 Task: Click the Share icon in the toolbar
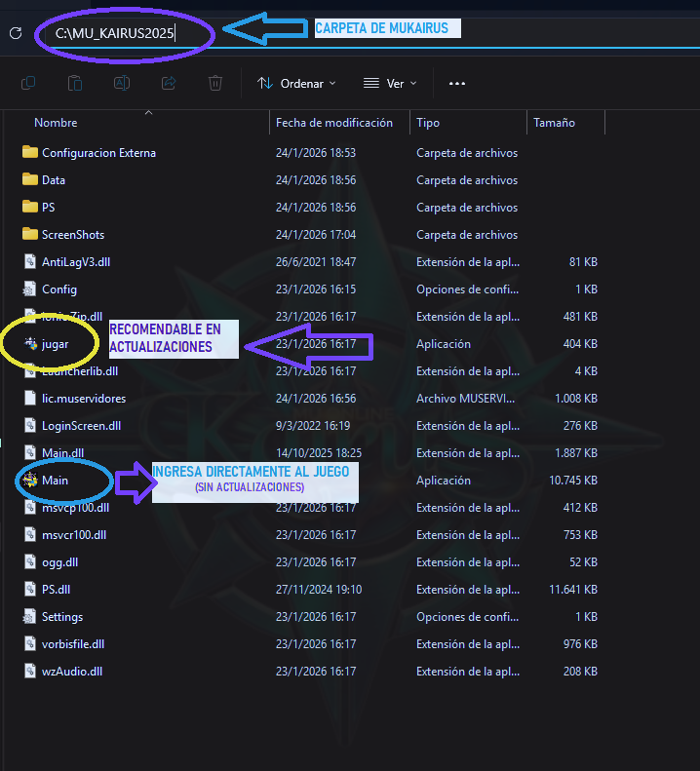pyautogui.click(x=169, y=84)
